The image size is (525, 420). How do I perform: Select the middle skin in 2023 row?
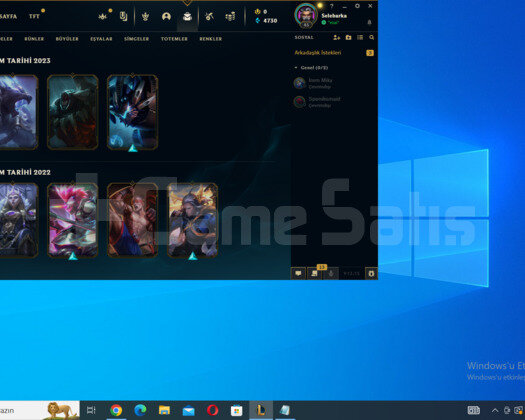(73, 112)
